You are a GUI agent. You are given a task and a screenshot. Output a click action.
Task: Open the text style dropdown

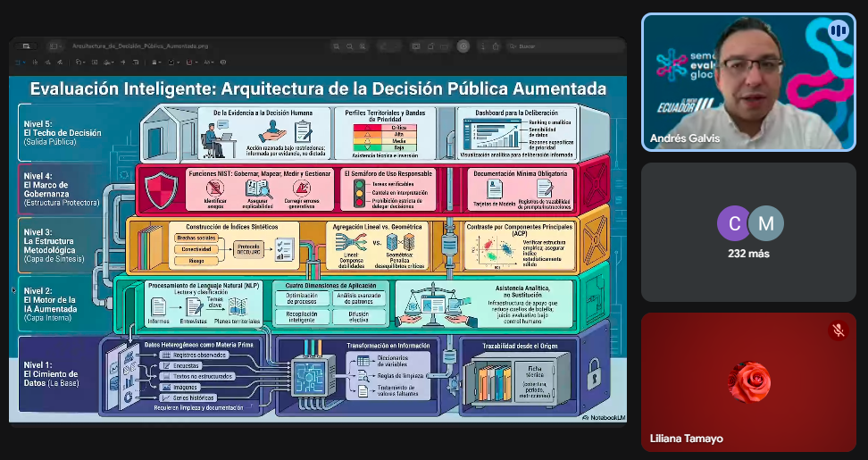(x=209, y=63)
